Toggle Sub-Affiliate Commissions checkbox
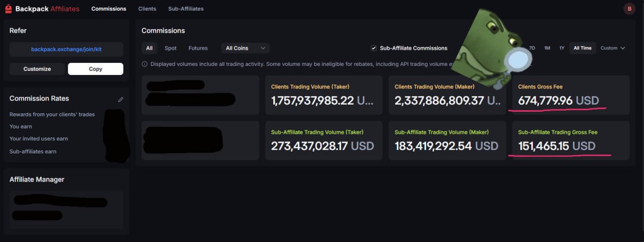Screen dimensions: 644x242 click(374, 48)
